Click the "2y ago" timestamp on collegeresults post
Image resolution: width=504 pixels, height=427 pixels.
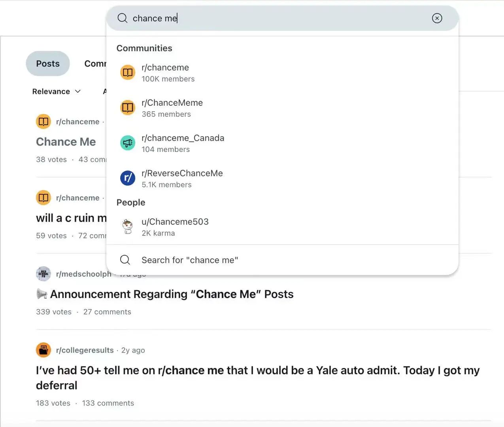[133, 350]
